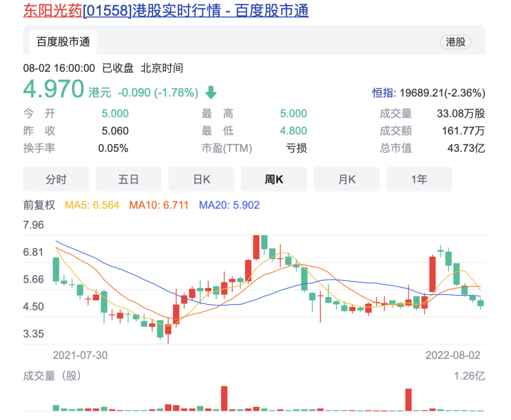Switch to the 五日 chart view
This screenshot has width=511, height=420.
click(129, 179)
